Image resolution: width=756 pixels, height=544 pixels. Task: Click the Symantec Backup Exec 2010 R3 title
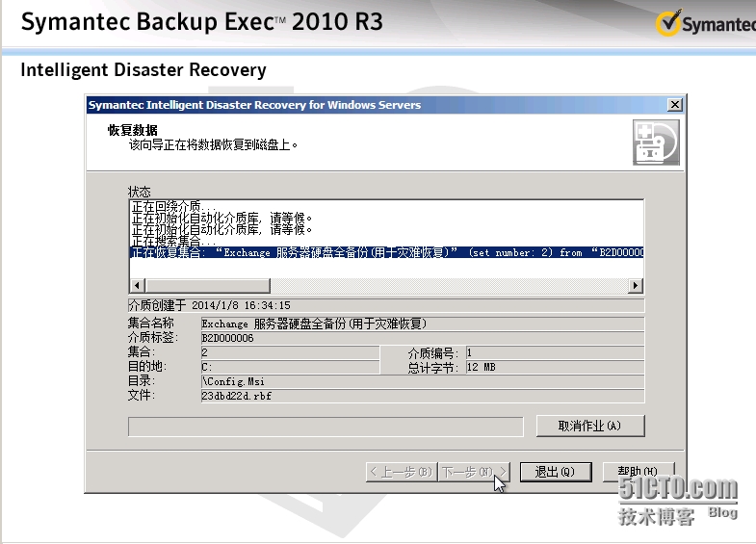click(202, 22)
